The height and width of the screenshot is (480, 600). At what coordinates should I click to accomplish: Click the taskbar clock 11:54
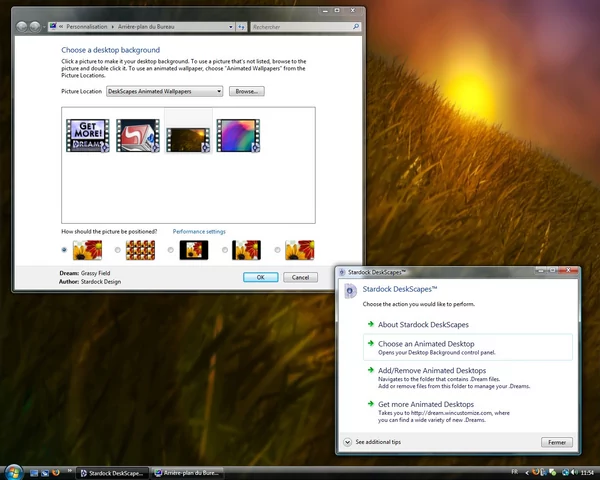pos(587,473)
